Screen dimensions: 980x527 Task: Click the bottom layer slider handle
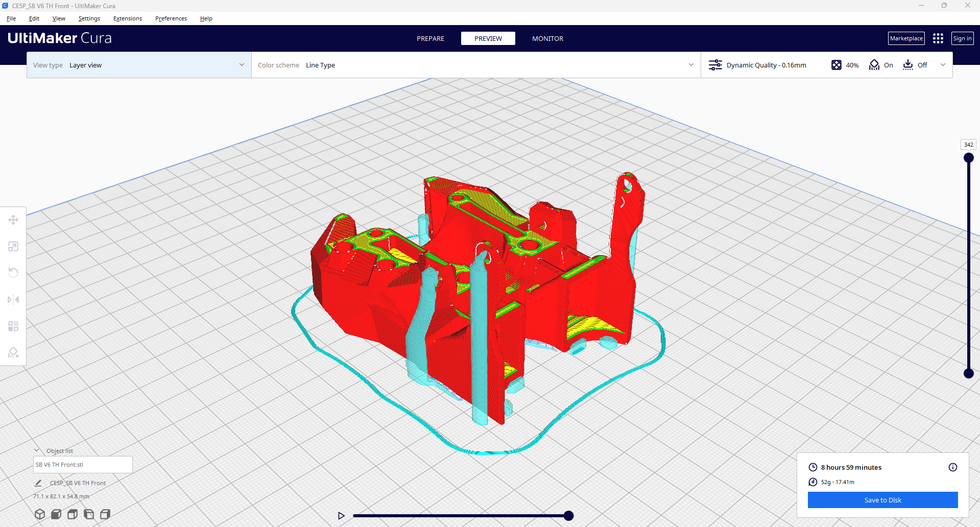pyautogui.click(x=969, y=373)
